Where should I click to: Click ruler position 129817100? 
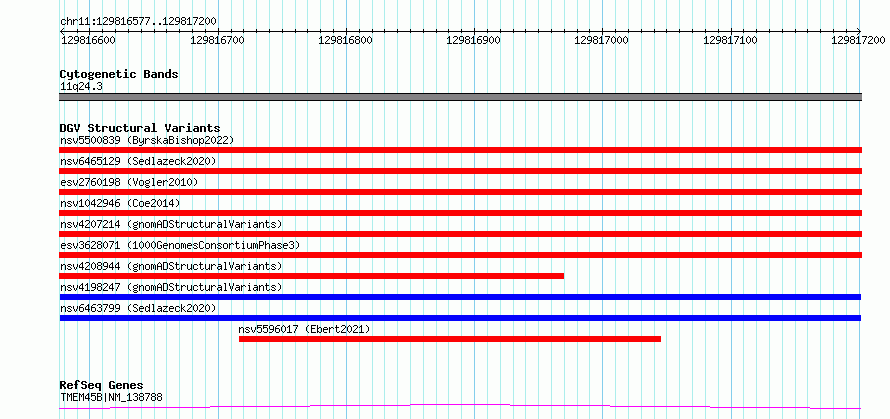click(x=731, y=40)
